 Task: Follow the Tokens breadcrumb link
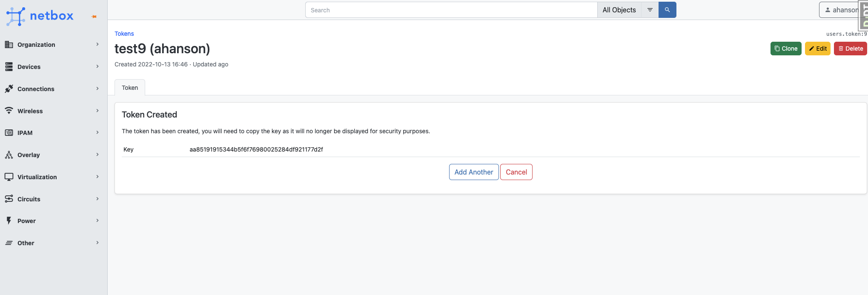[x=124, y=34]
